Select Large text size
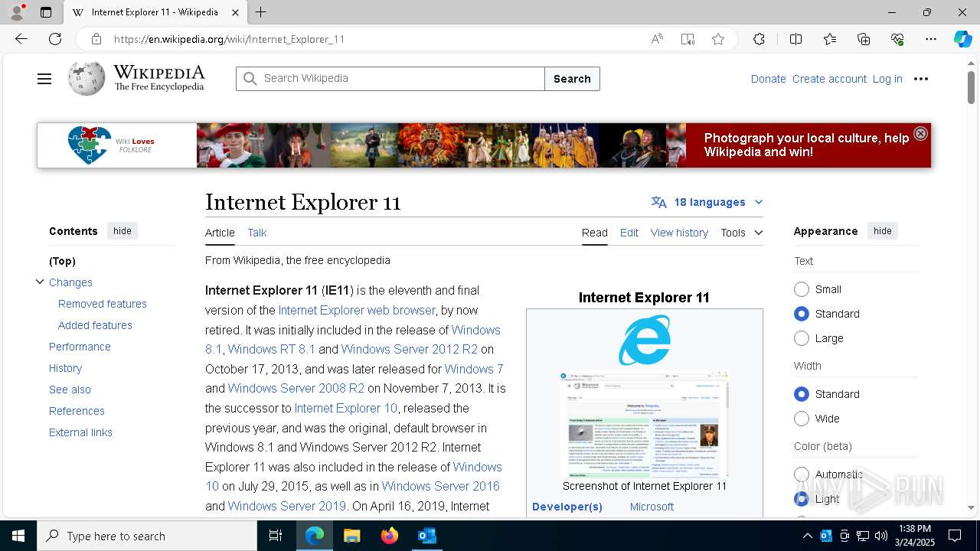 coord(802,338)
